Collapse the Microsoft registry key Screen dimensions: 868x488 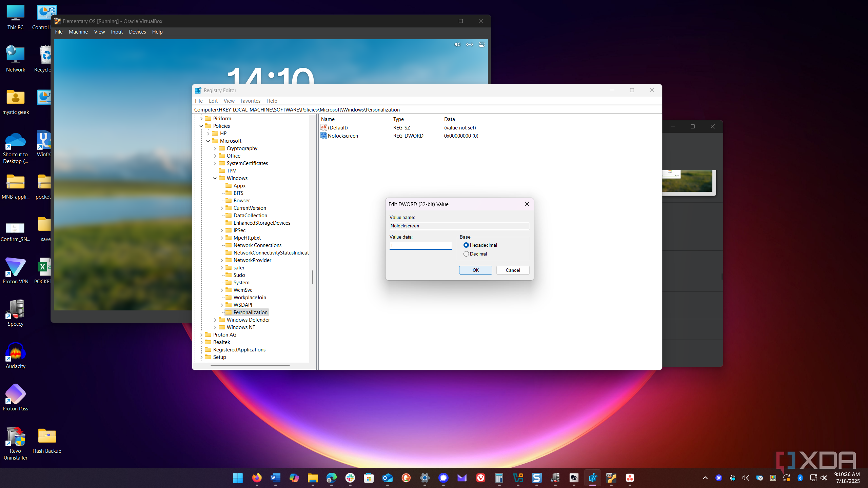[x=208, y=141]
